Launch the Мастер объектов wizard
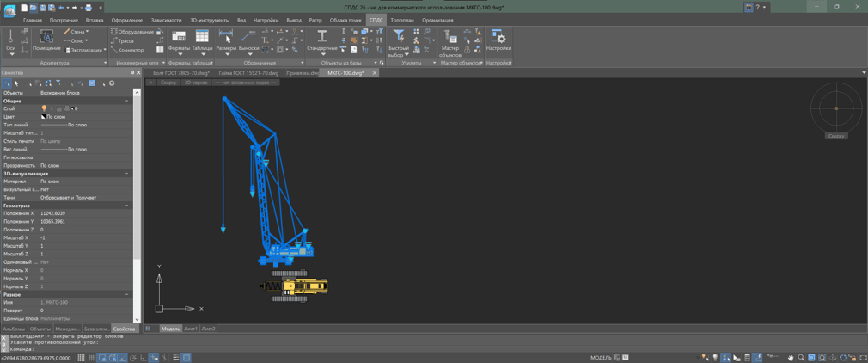868x363 pixels. tap(450, 43)
